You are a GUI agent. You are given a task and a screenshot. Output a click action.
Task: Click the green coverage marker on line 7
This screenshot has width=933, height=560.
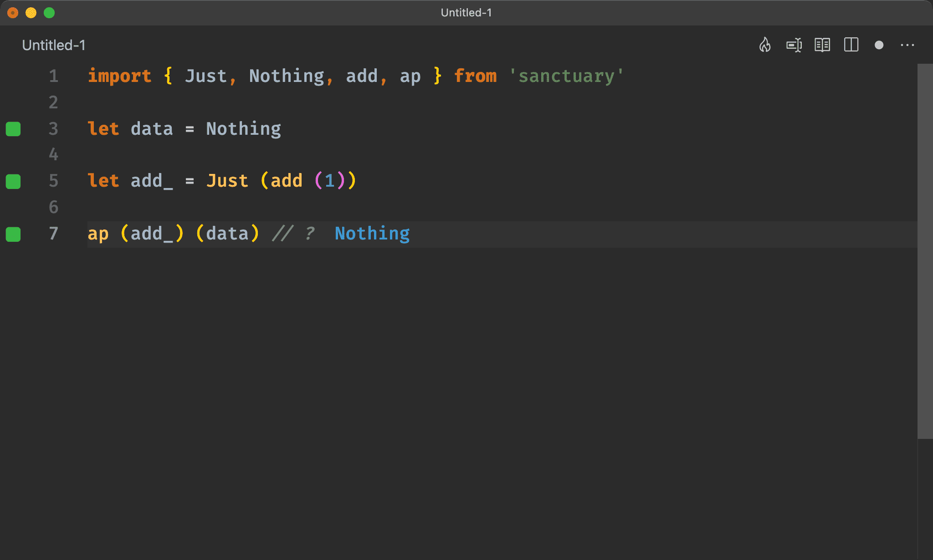pos(13,234)
